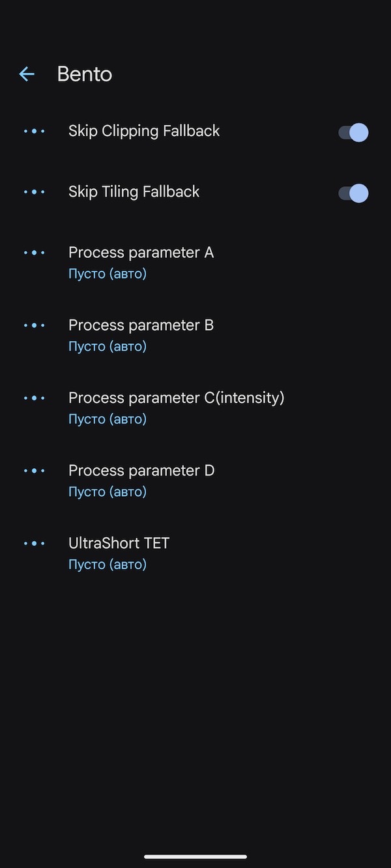Image resolution: width=391 pixels, height=868 pixels.
Task: Click three-dots icon beside Skip Clipping Fallback
Action: click(x=35, y=132)
